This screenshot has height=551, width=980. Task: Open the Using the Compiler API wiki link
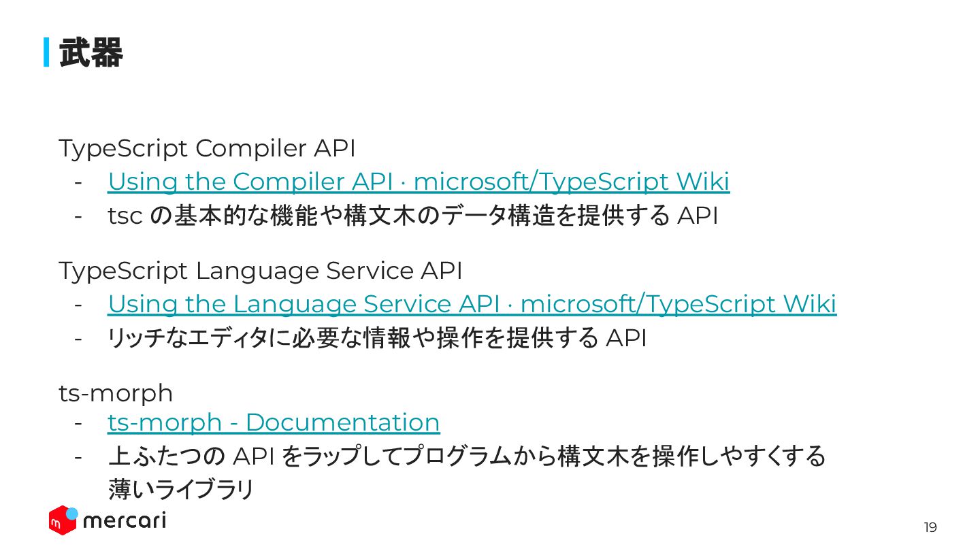pyautogui.click(x=419, y=182)
